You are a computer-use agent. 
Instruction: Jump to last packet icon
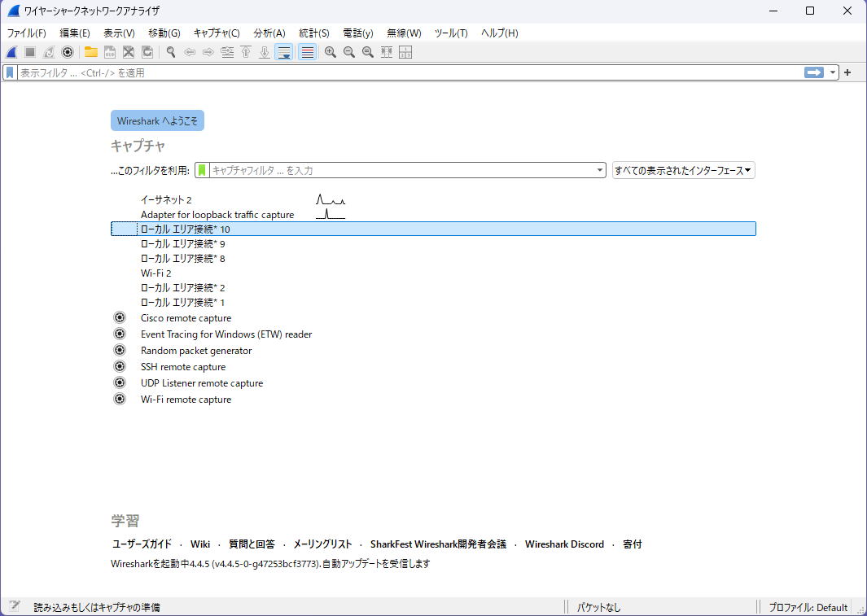(x=265, y=52)
